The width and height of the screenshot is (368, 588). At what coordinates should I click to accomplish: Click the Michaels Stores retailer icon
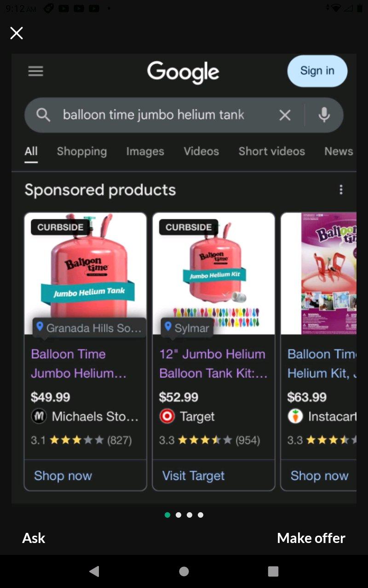(39, 416)
